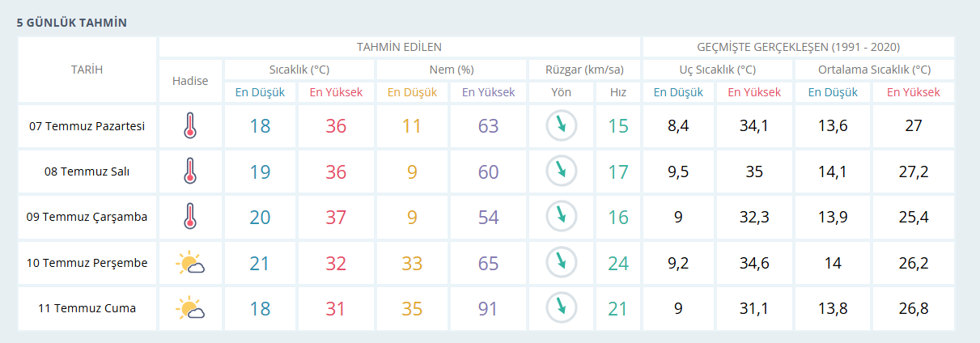The image size is (980, 343).
Task: Click the thermometer icon for 08 Temmuz Salı
Action: (x=190, y=171)
